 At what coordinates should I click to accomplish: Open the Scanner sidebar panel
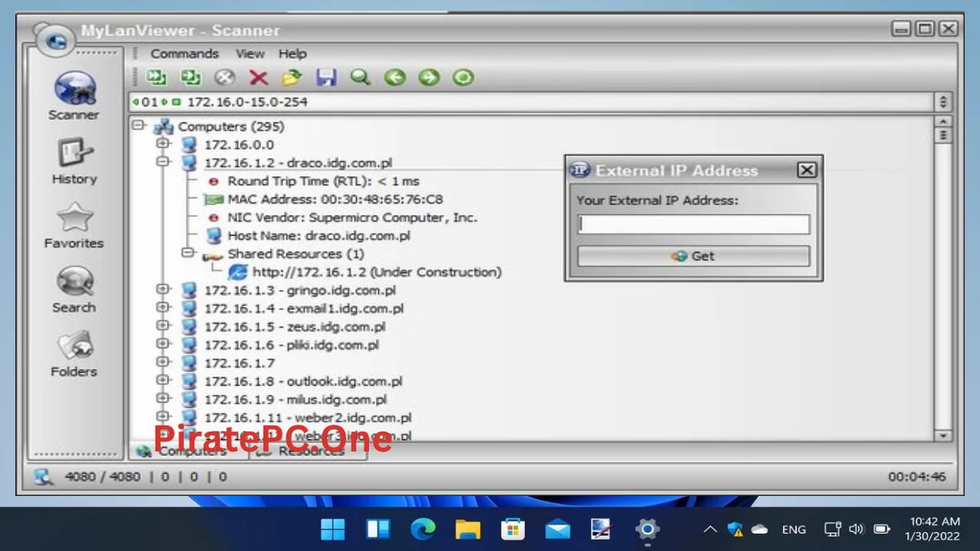coord(74,96)
